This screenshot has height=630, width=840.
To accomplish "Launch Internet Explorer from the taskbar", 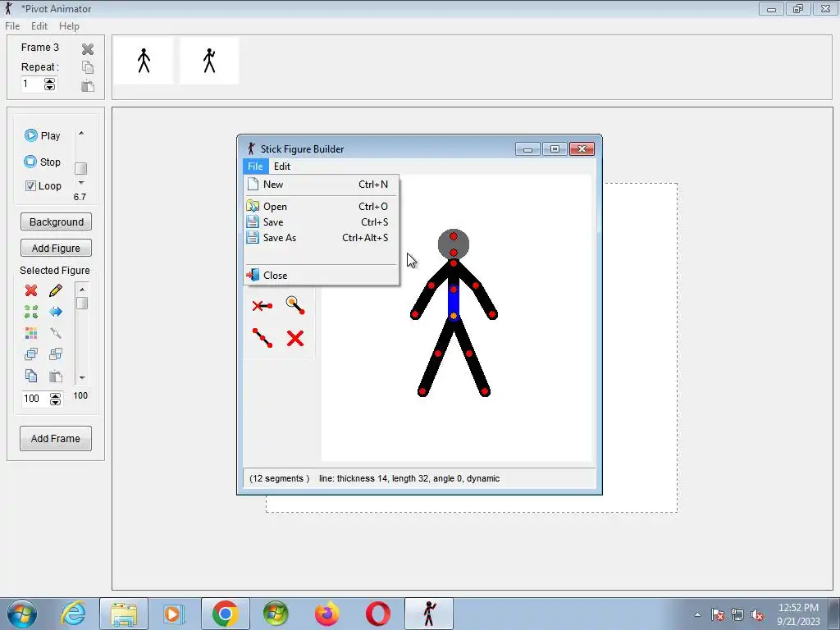I will (x=73, y=614).
